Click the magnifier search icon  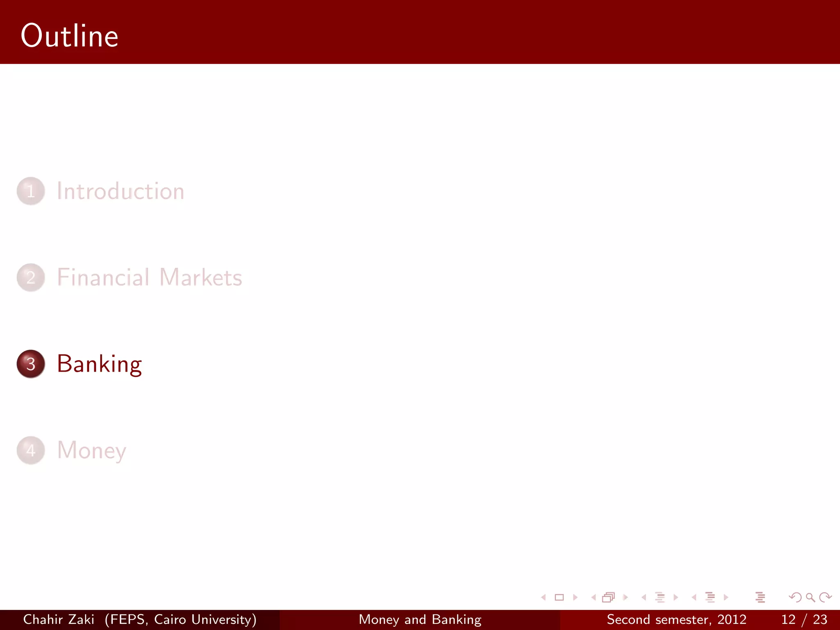point(810,598)
